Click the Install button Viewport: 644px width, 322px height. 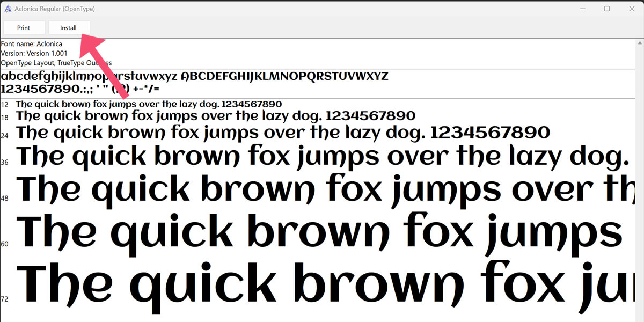(x=69, y=28)
